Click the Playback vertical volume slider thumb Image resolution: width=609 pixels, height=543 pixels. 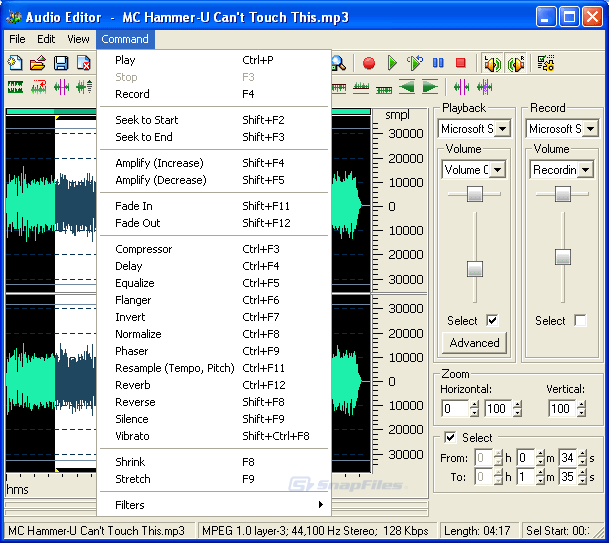click(474, 269)
